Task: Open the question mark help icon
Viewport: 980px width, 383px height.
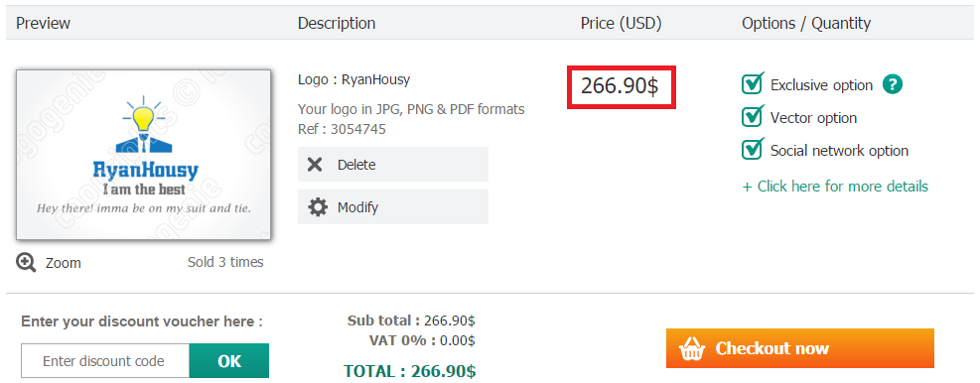Action: click(x=893, y=84)
